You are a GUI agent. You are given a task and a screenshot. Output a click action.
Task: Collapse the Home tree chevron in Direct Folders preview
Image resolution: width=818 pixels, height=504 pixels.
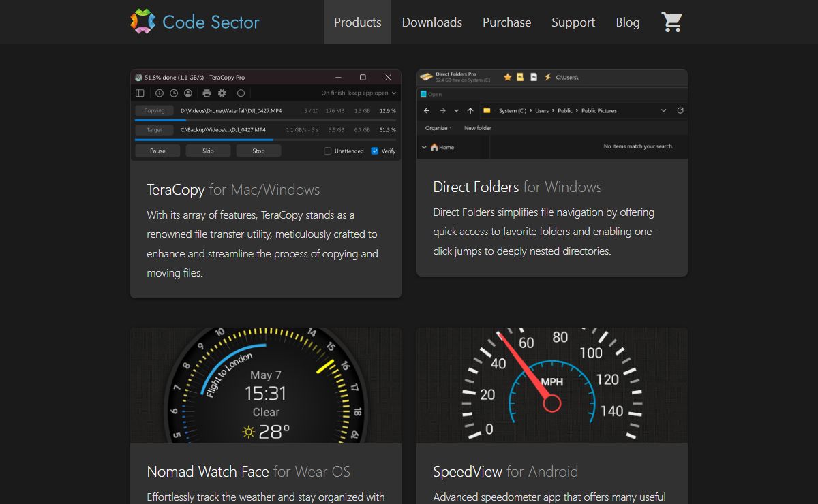click(x=424, y=147)
